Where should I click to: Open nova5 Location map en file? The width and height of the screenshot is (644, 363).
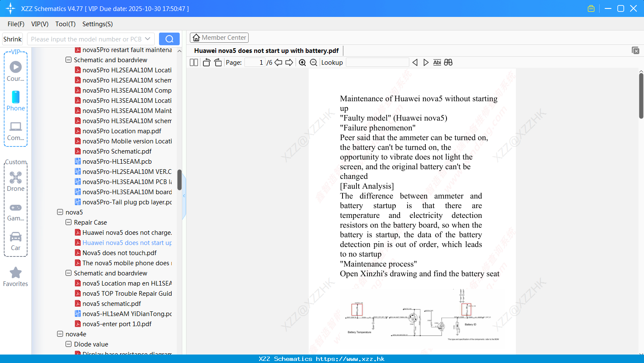[x=123, y=283]
